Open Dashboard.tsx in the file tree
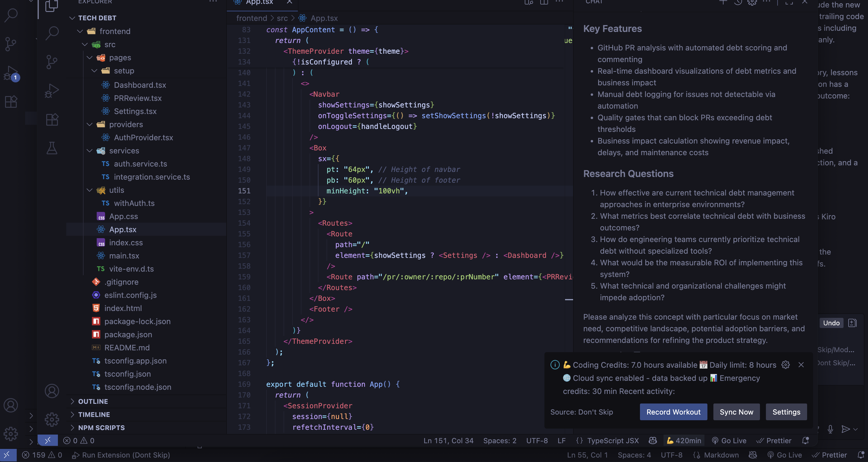The image size is (868, 462). (139, 85)
